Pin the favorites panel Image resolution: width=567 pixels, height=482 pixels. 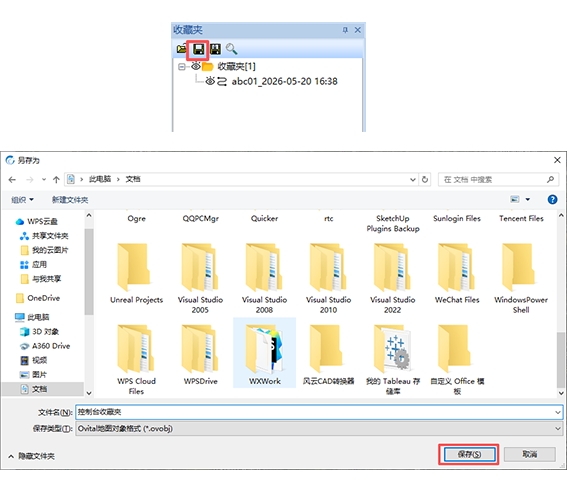pyautogui.click(x=345, y=30)
